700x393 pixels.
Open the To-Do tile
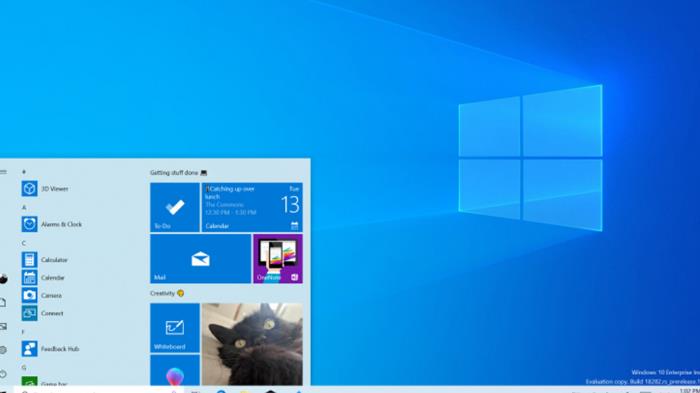pyautogui.click(x=175, y=207)
